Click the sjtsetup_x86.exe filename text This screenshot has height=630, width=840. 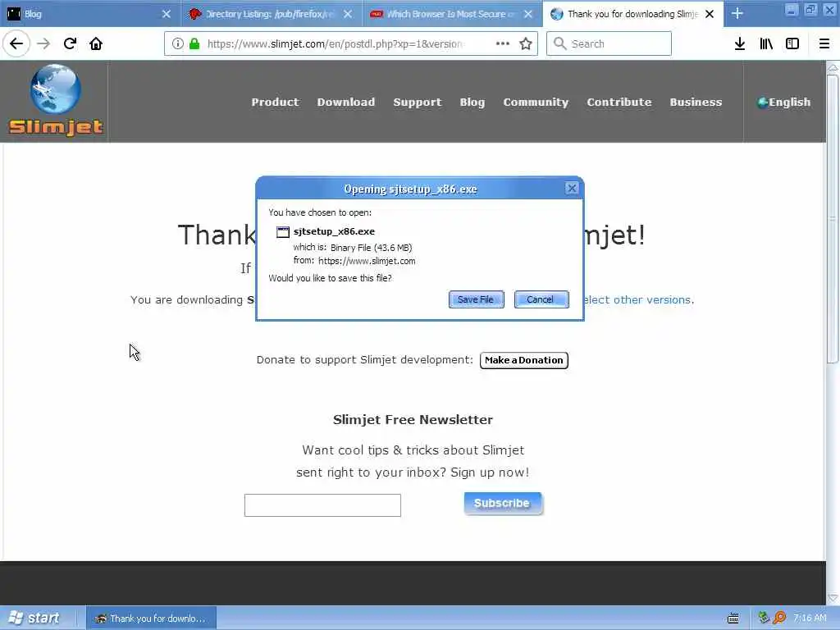point(335,231)
